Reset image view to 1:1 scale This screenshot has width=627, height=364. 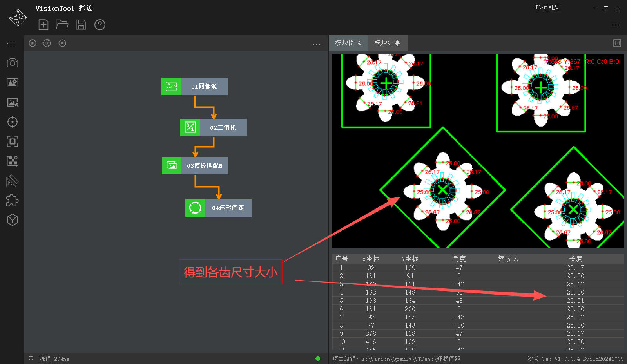click(x=617, y=43)
